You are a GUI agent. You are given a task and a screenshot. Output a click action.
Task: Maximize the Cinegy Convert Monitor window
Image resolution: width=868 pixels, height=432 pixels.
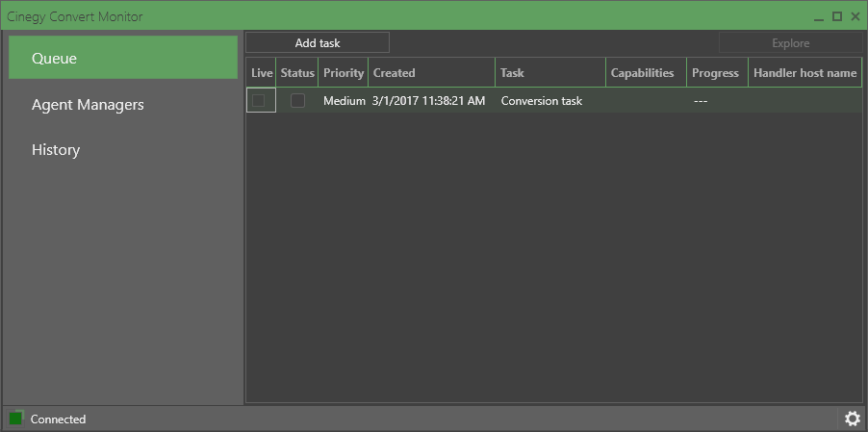(837, 16)
